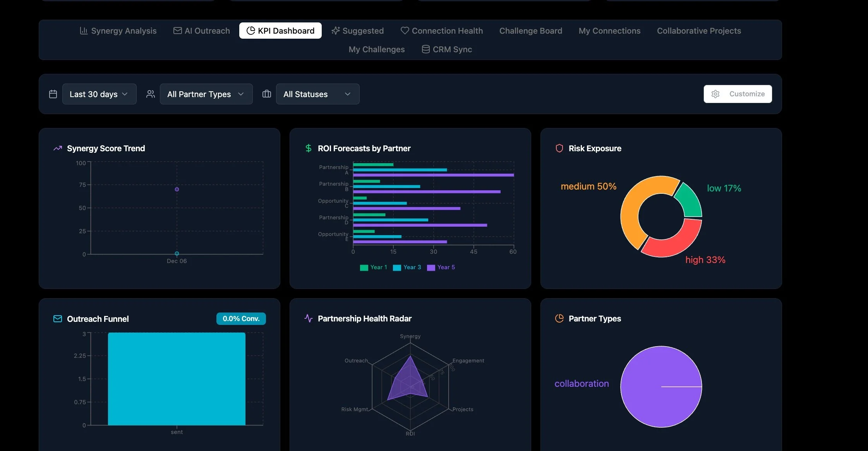Viewport: 868px width, 451px height.
Task: Click the 0.0% Conv. badge
Action: [241, 318]
